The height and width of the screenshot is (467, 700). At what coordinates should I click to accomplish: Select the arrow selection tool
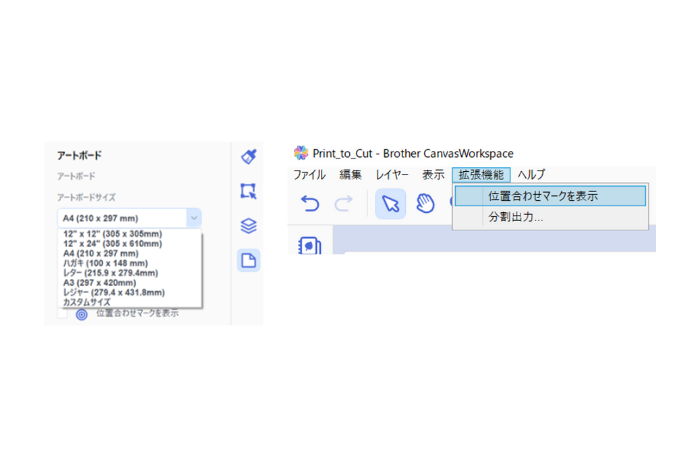pyautogui.click(x=390, y=204)
